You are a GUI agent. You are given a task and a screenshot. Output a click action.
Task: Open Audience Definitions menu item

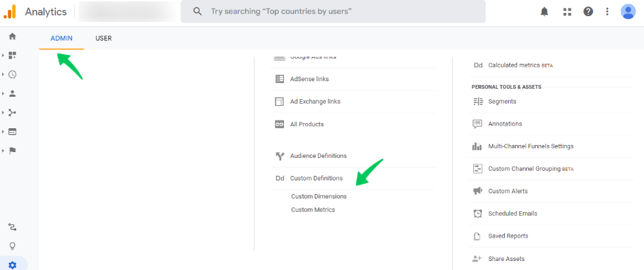[x=318, y=156]
